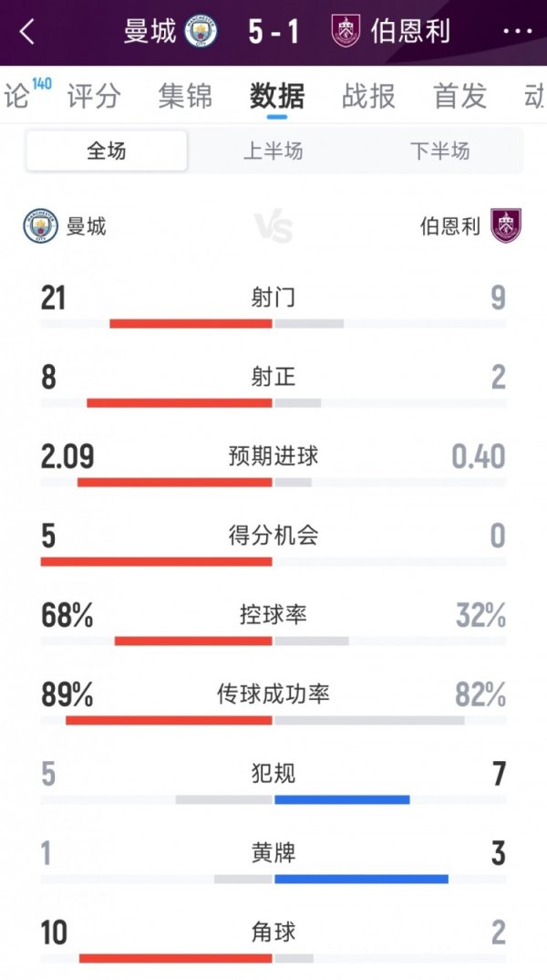Open the 战报 match report tab
Viewport: 547px width, 980px height.
pyautogui.click(x=369, y=96)
